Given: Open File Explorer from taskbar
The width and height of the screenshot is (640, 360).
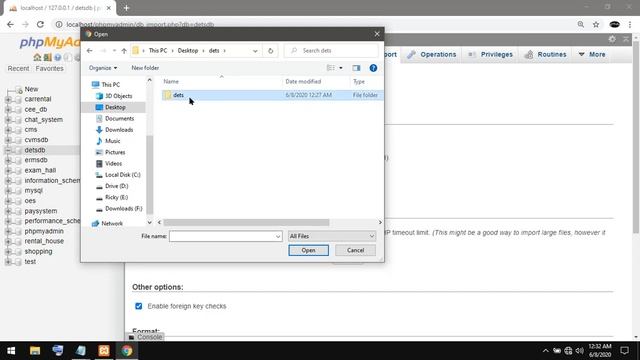Looking at the screenshot, I should click(35, 351).
